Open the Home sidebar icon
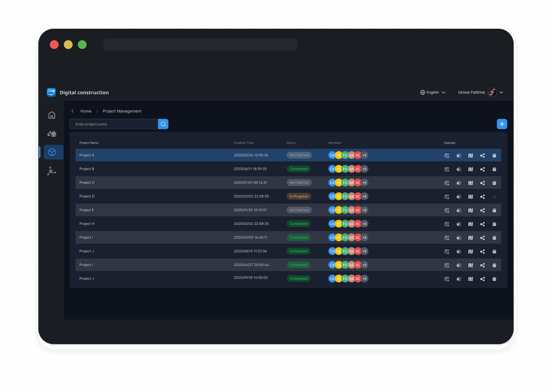The image size is (552, 392). [x=52, y=115]
